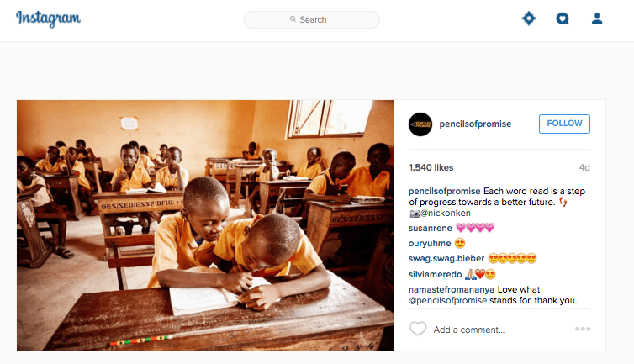Open the three-dot more options menu
The height and width of the screenshot is (364, 634).
click(583, 329)
